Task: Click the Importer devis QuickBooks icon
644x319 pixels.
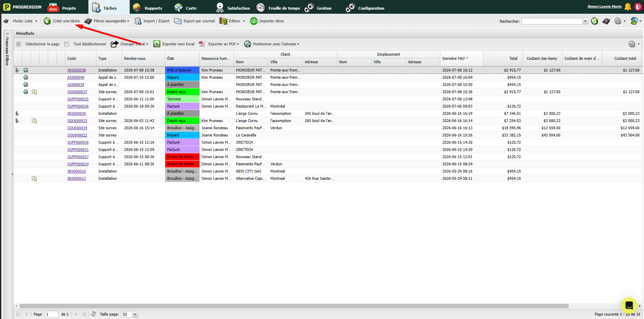Action: pos(254,21)
